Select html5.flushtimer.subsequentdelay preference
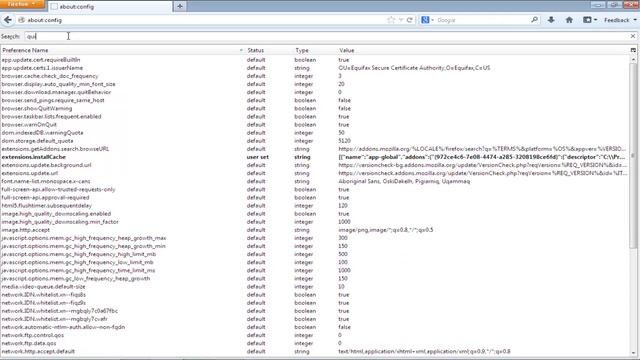Viewport: 640px width, 360px height. pyautogui.click(x=315, y=206)
